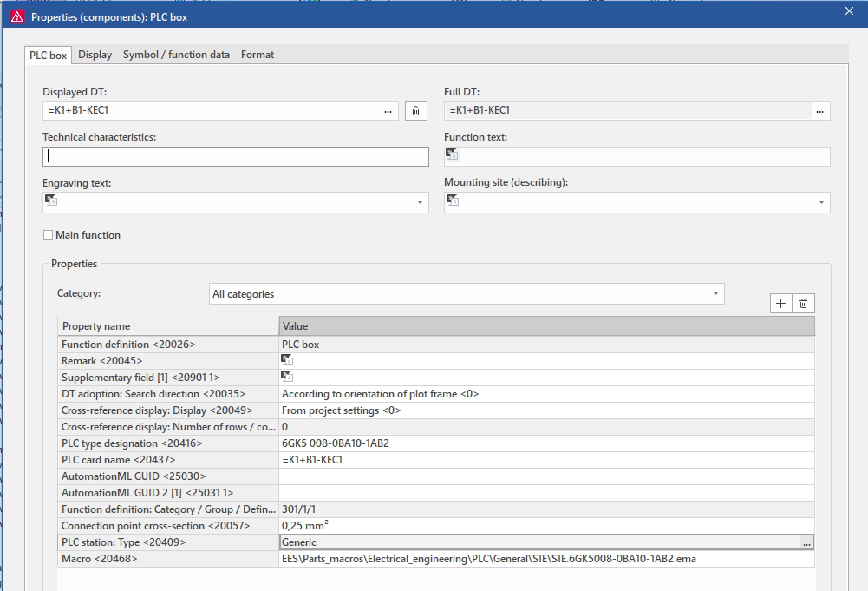Enable the Main function checkbox
Viewport: 868px width, 591px height.
[49, 235]
